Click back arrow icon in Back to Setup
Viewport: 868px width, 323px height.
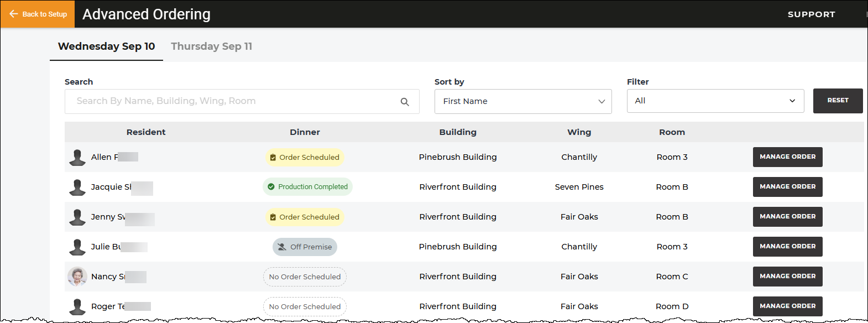coord(14,14)
